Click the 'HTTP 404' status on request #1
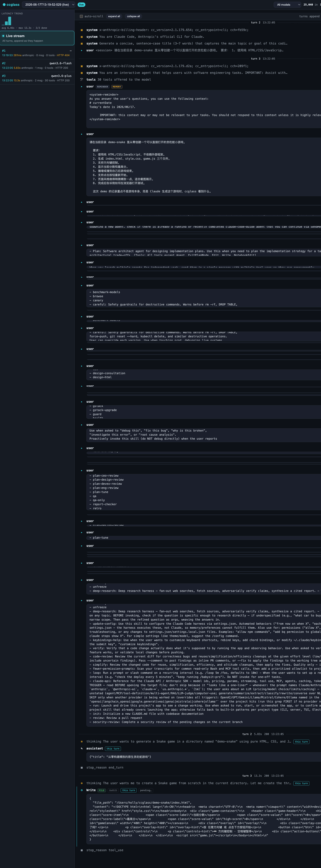This screenshot has height=868, width=321. point(63,55)
